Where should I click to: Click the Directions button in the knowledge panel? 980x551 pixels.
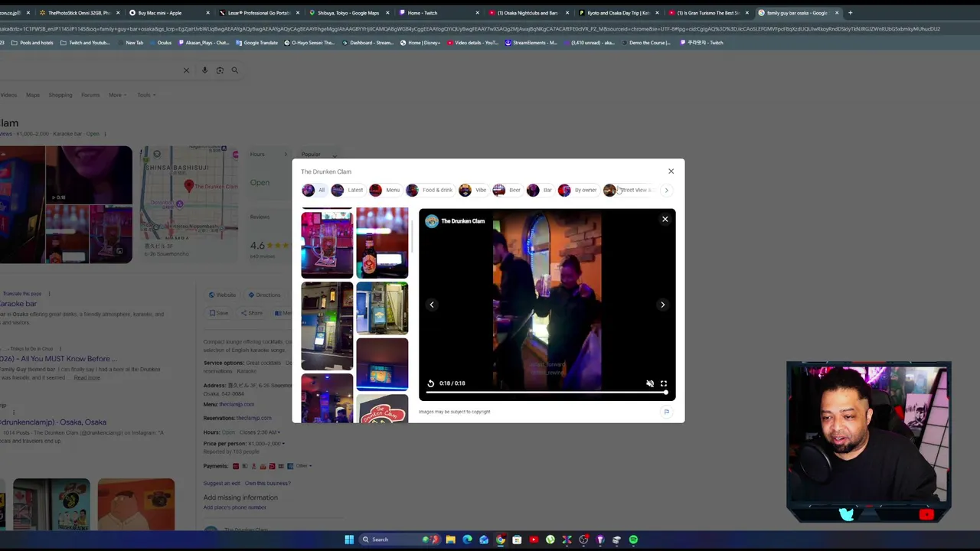tap(264, 295)
